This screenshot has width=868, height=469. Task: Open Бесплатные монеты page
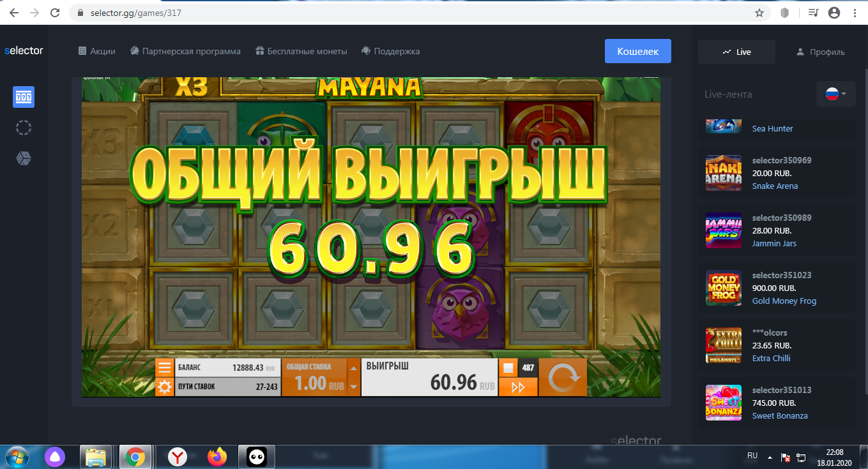[x=301, y=51]
